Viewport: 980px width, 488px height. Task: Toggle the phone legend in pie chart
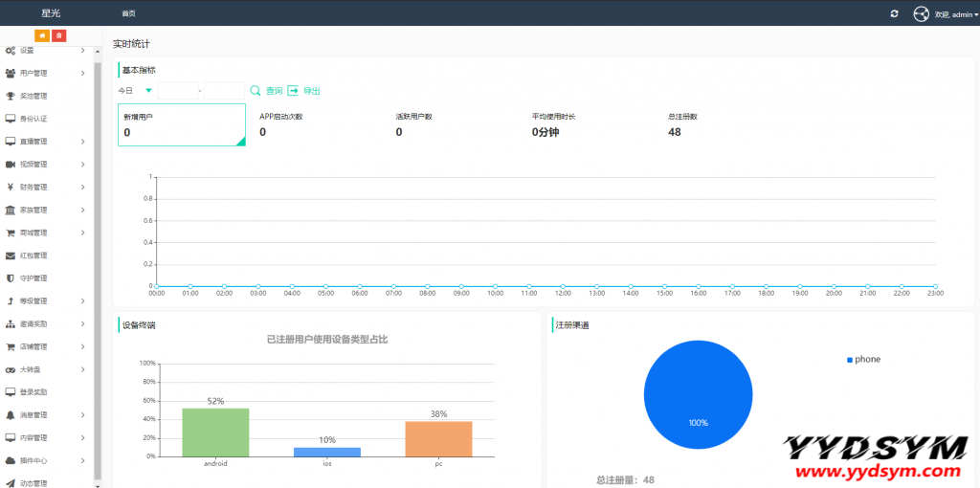[x=863, y=360]
